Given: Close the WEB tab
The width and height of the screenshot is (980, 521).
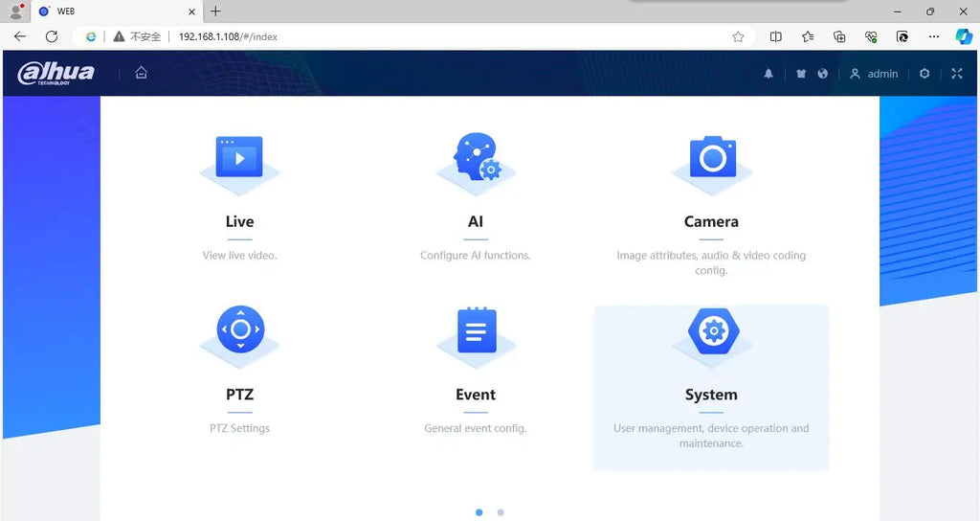Looking at the screenshot, I should (191, 11).
